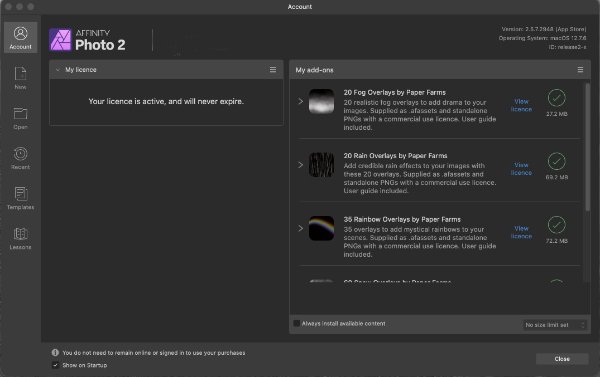Image resolution: width=600 pixels, height=377 pixels.
Task: Select the Rain Overlays thumbnail
Action: [x=321, y=165]
